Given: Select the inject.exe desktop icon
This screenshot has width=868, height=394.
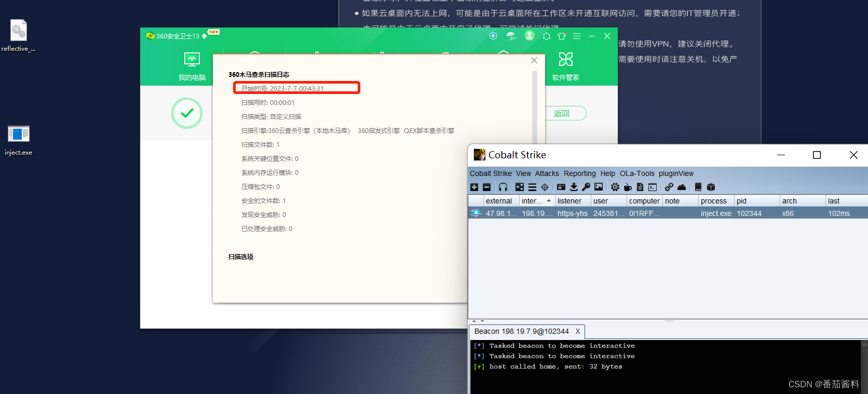Looking at the screenshot, I should tap(19, 140).
